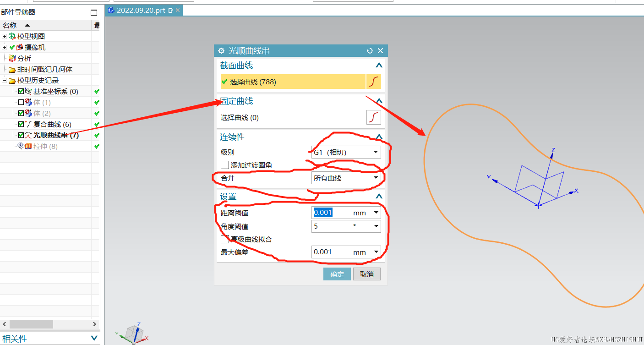Select 光顺曲线串 (7) in the tree
644x345 pixels.
click(56, 135)
